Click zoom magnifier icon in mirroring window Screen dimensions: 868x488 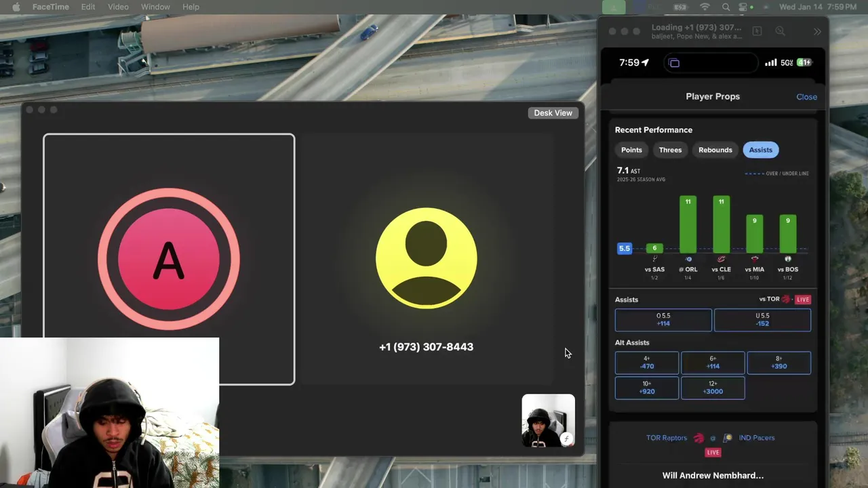click(x=781, y=31)
